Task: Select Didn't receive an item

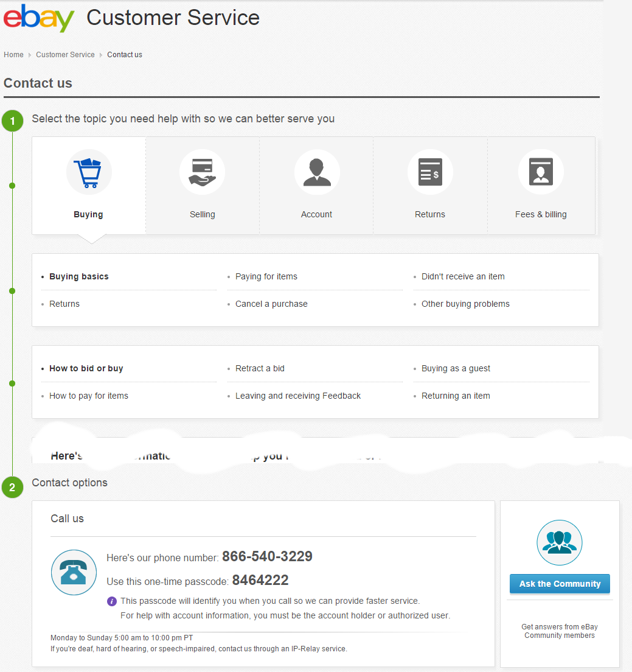Action: tap(463, 276)
